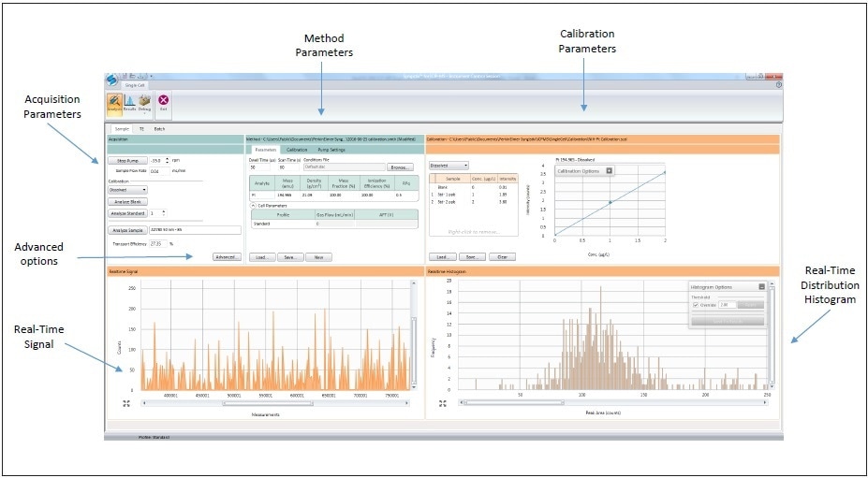Click the calibration Load button
Image resolution: width=868 pixels, height=478 pixels.
[442, 257]
